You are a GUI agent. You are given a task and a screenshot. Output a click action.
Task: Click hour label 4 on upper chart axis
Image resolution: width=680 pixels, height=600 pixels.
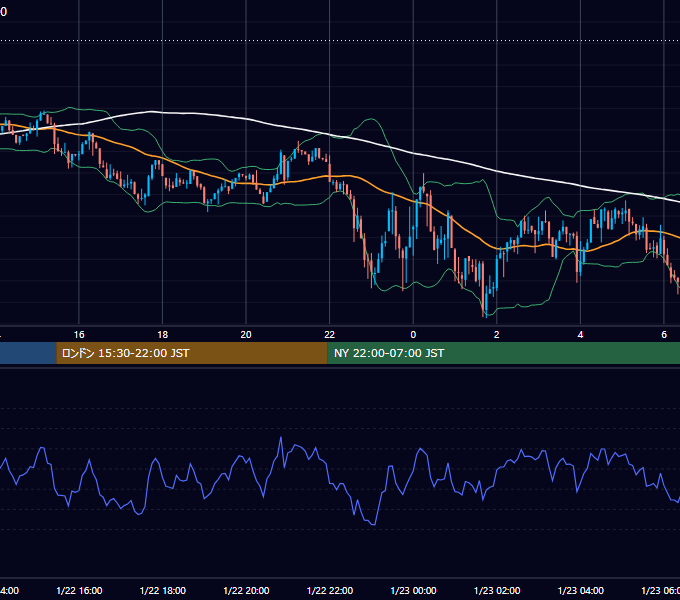[x=580, y=335]
